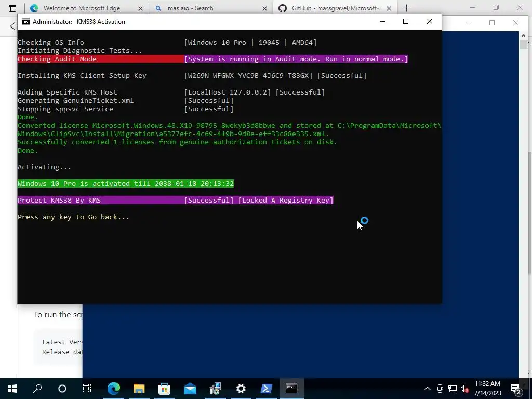Switch to GitHub massgravel tab
Viewport: 532px width, 399px height.
coord(335,8)
